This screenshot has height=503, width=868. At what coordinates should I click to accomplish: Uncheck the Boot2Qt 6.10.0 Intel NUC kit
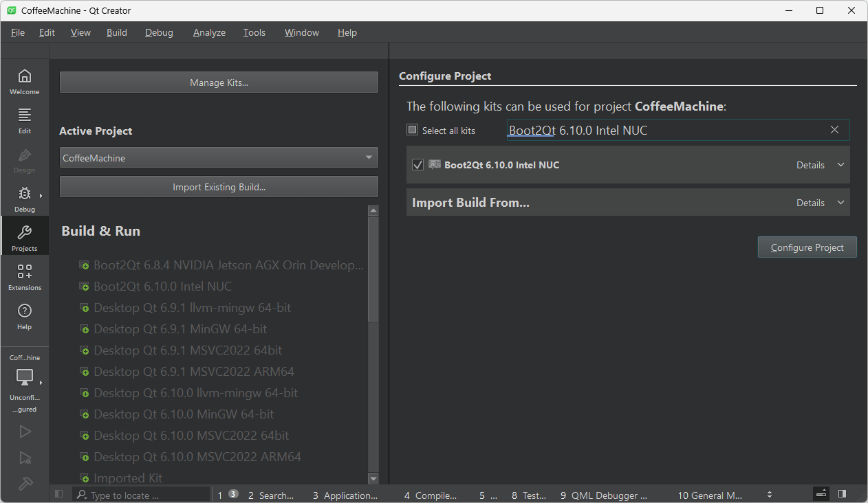coord(417,164)
